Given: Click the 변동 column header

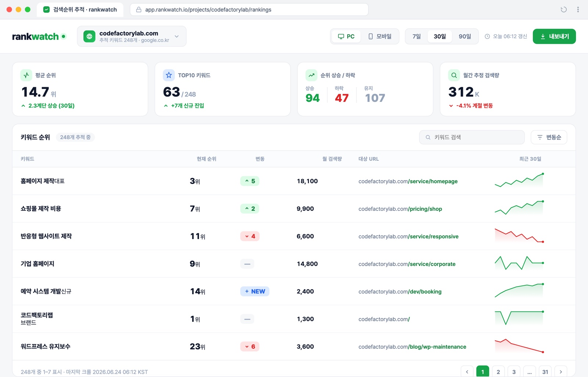Looking at the screenshot, I should (x=260, y=159).
